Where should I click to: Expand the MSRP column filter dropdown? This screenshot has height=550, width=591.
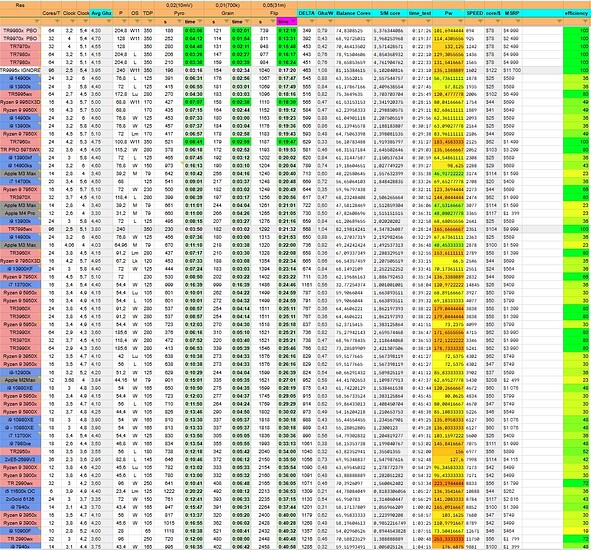[519, 21]
